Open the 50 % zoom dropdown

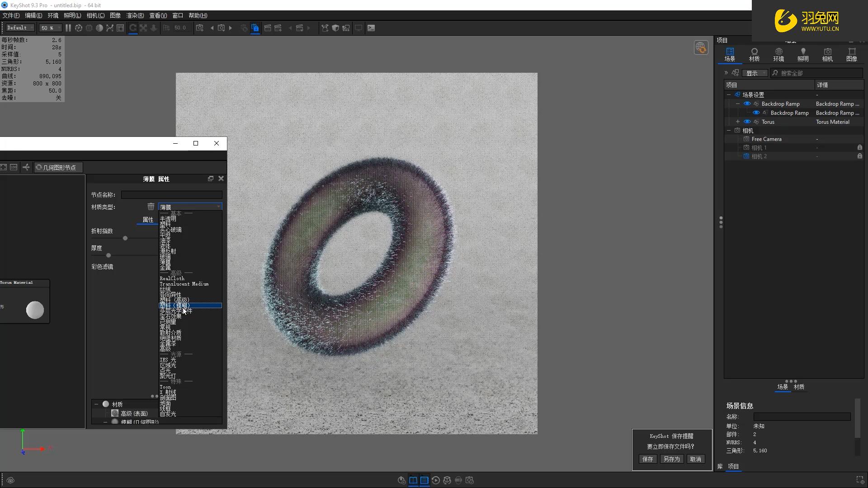pyautogui.click(x=50, y=28)
